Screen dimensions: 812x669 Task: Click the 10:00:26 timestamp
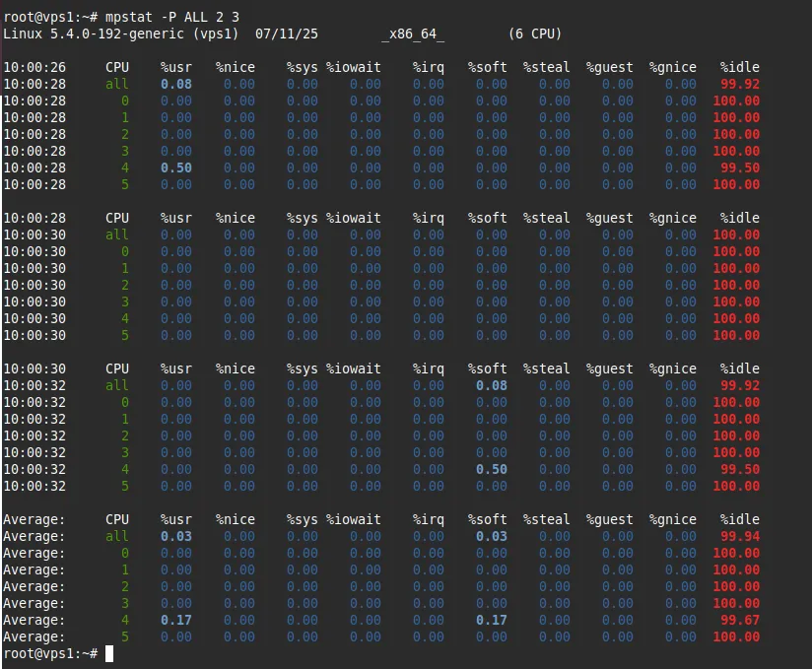pyautogui.click(x=34, y=67)
